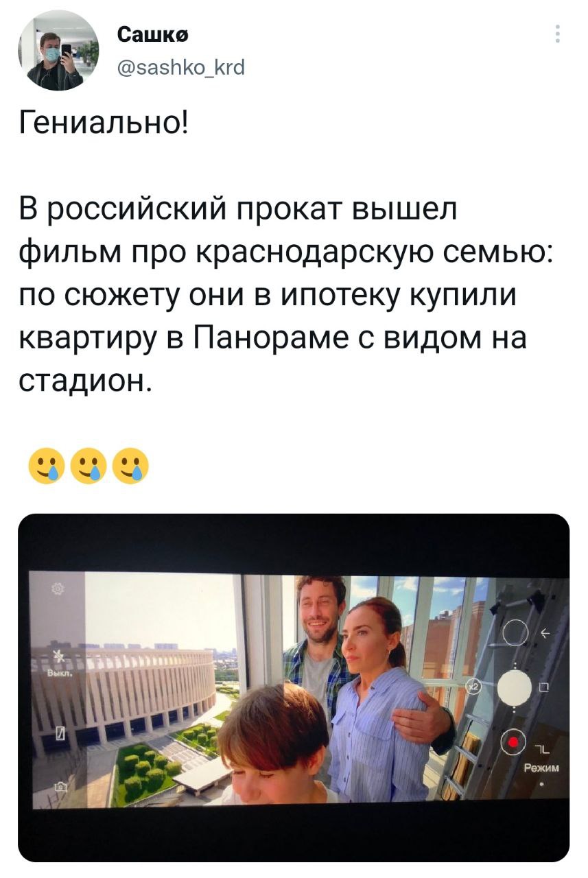Start video with red record button
Viewport: 588px width, 878px height.
coord(512,742)
